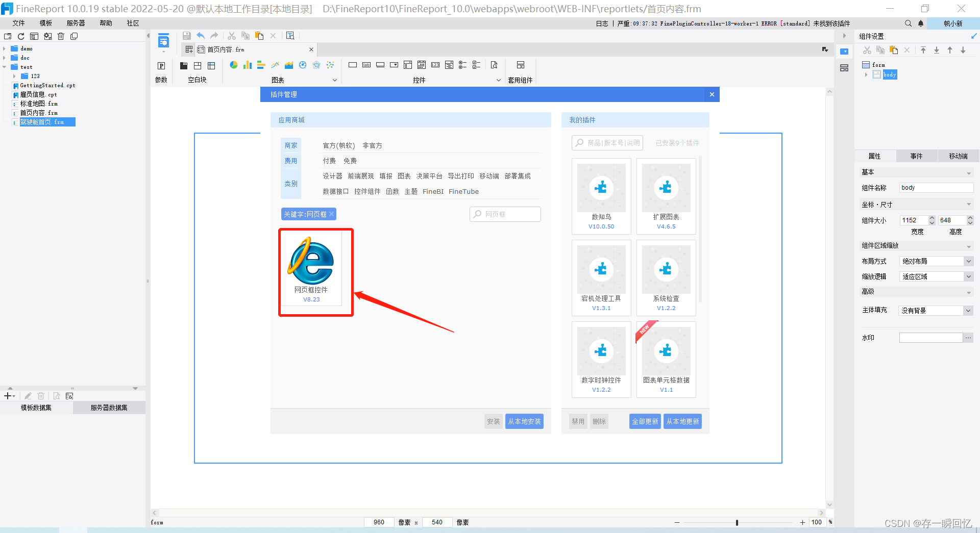Open the watermark ellipsis button
This screenshot has width=980, height=533.
coord(968,338)
